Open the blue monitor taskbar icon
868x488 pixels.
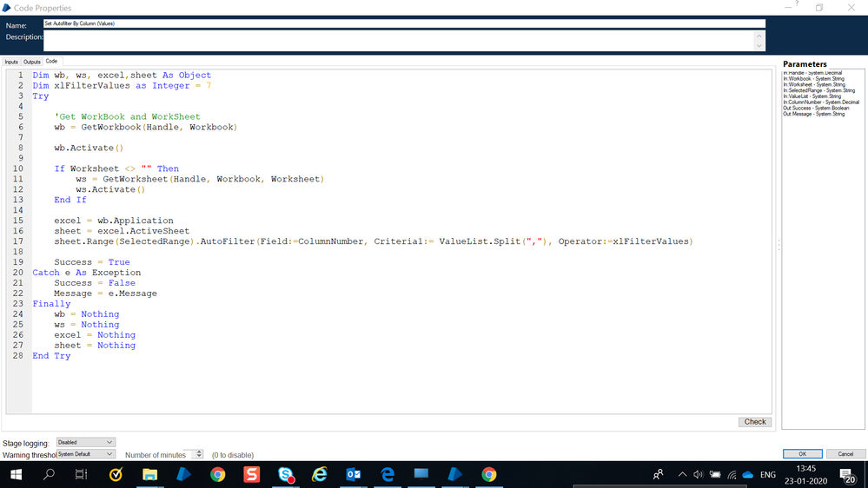point(421,473)
